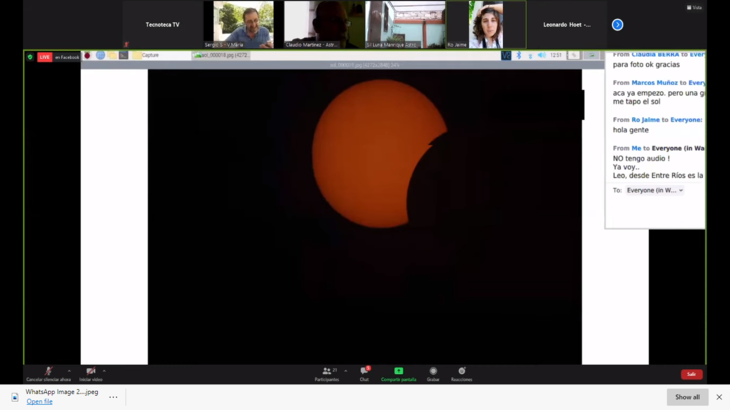Open the Chat panel icon
This screenshot has width=730, height=410.
(364, 373)
